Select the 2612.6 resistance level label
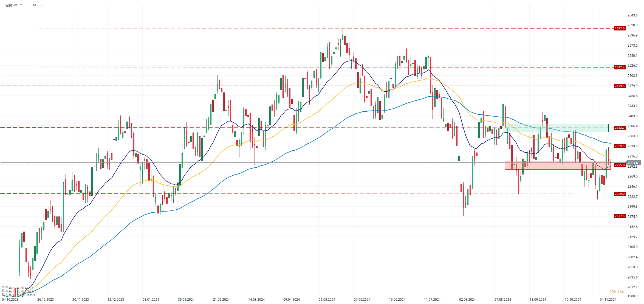 [620, 28]
